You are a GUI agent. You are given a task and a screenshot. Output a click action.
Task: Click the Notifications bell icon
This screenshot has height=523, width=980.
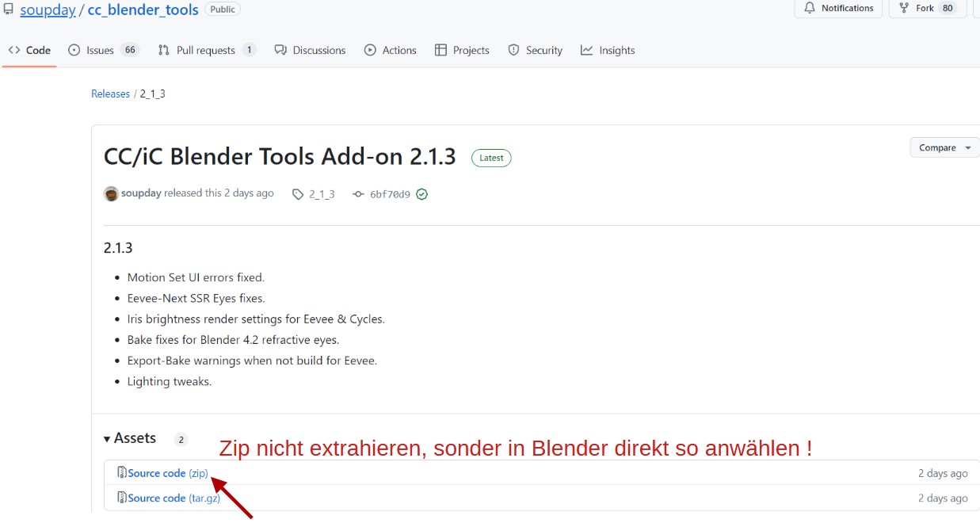[x=810, y=8]
